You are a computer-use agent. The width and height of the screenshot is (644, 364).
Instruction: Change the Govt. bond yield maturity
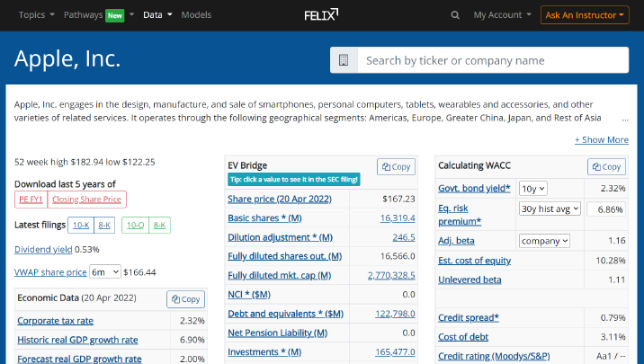pyautogui.click(x=533, y=189)
